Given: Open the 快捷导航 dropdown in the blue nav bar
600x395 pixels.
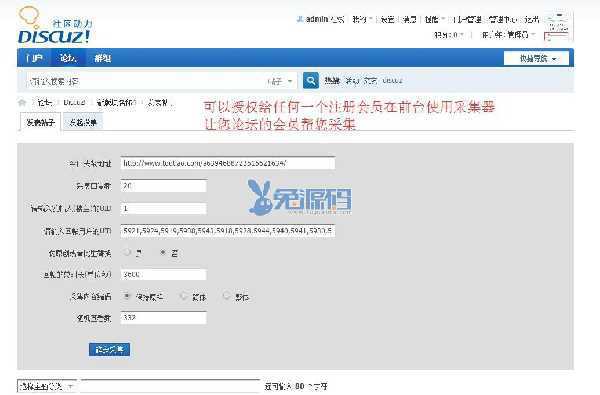Looking at the screenshot, I should (x=536, y=59).
